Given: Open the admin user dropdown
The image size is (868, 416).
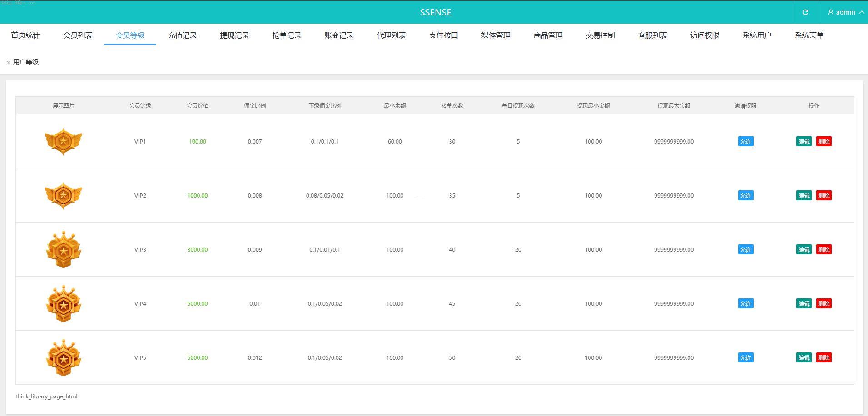Looking at the screenshot, I should (x=845, y=12).
